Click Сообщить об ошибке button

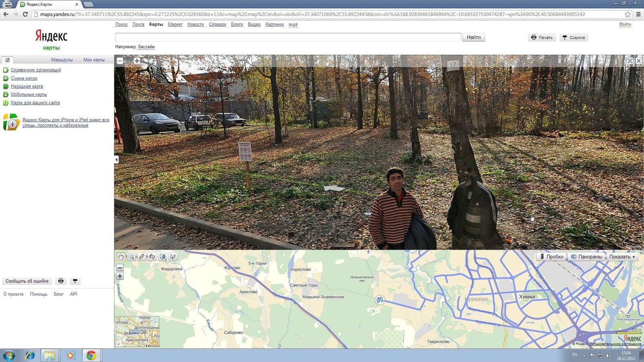point(27,281)
